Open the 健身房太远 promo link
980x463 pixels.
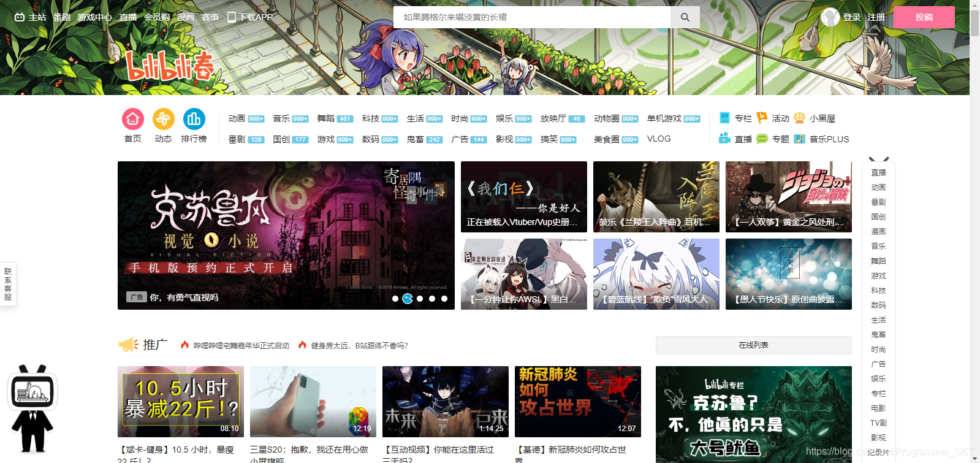click(x=359, y=346)
